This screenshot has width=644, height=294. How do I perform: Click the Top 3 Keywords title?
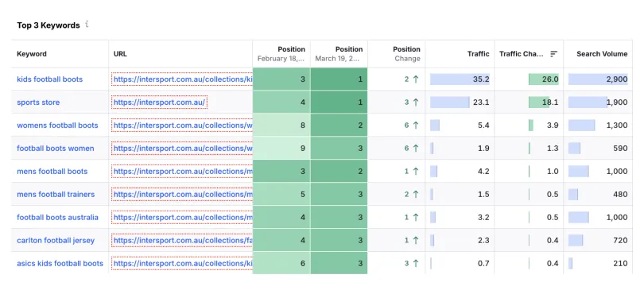(x=48, y=25)
